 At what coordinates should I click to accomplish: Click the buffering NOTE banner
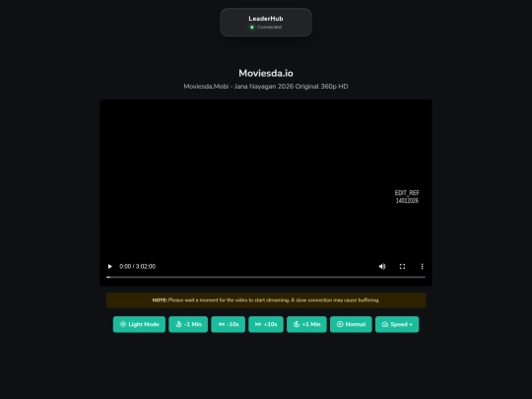[266, 300]
